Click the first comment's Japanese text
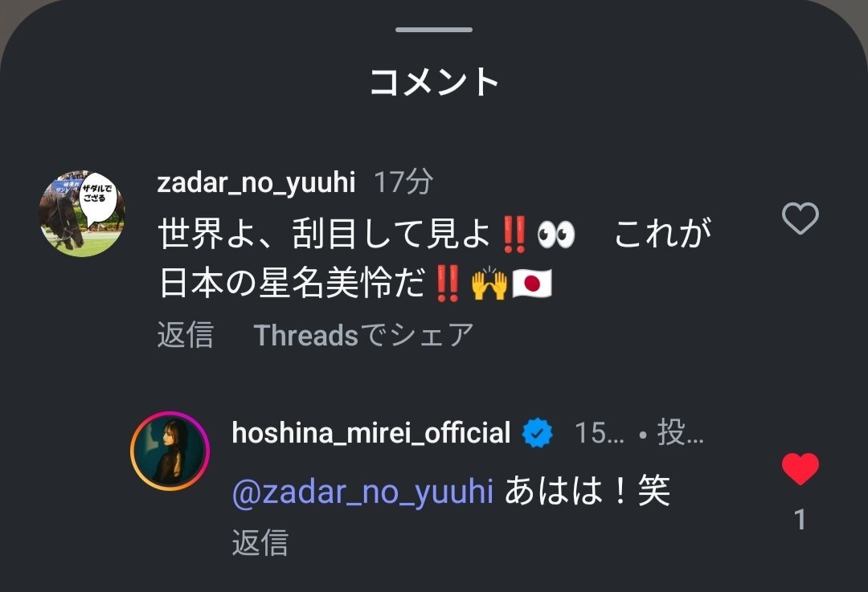Screen dimensions: 868x592 point(435,259)
